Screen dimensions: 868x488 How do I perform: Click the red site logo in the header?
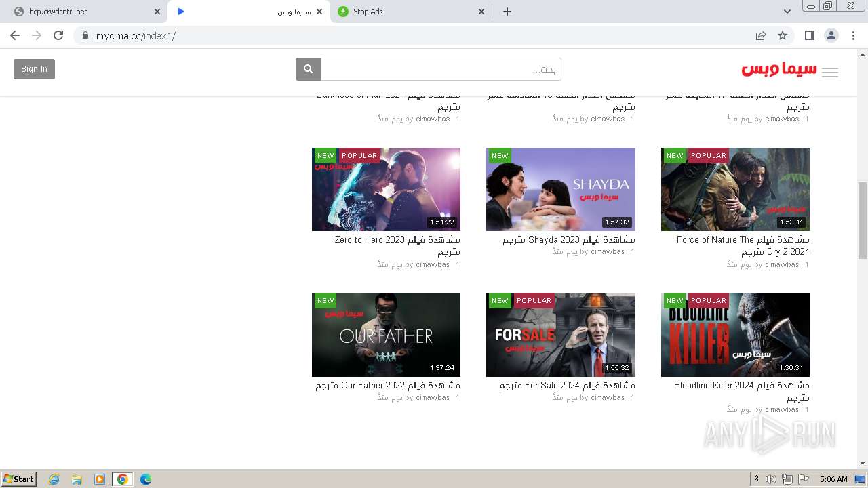[x=779, y=69]
